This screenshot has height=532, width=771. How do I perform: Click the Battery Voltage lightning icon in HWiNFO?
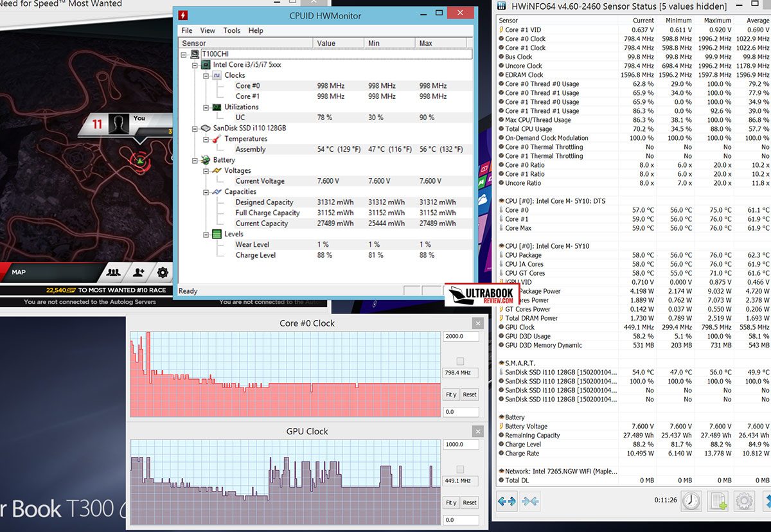coord(501,426)
